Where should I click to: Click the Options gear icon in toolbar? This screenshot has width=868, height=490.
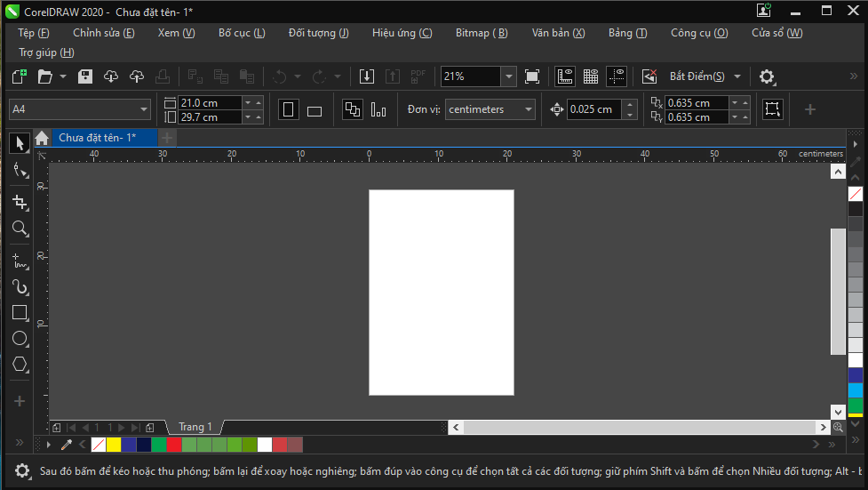tap(767, 76)
